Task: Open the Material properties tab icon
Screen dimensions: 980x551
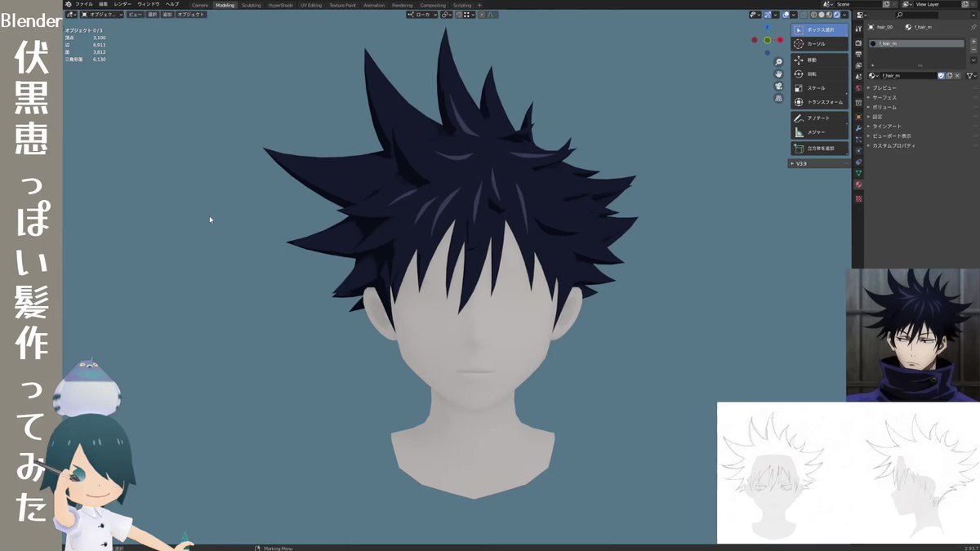Action: 858,184
